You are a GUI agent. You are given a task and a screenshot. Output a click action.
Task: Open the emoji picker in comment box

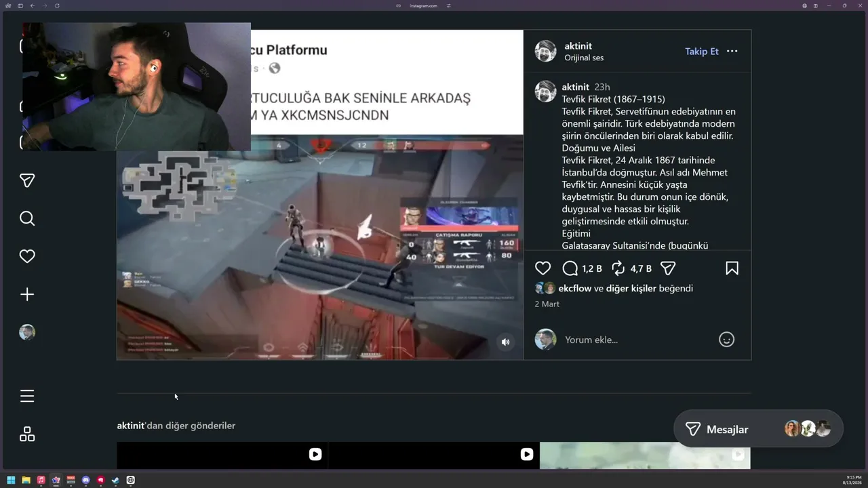point(726,340)
